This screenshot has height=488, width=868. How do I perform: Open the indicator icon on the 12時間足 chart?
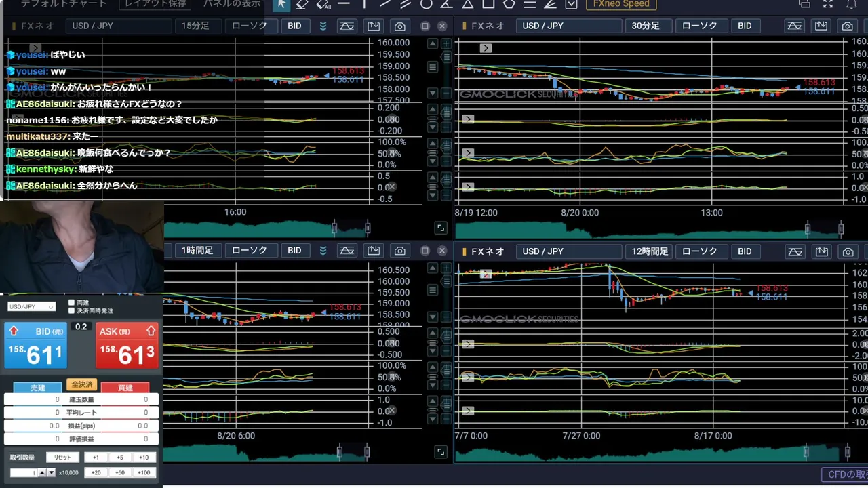point(794,251)
